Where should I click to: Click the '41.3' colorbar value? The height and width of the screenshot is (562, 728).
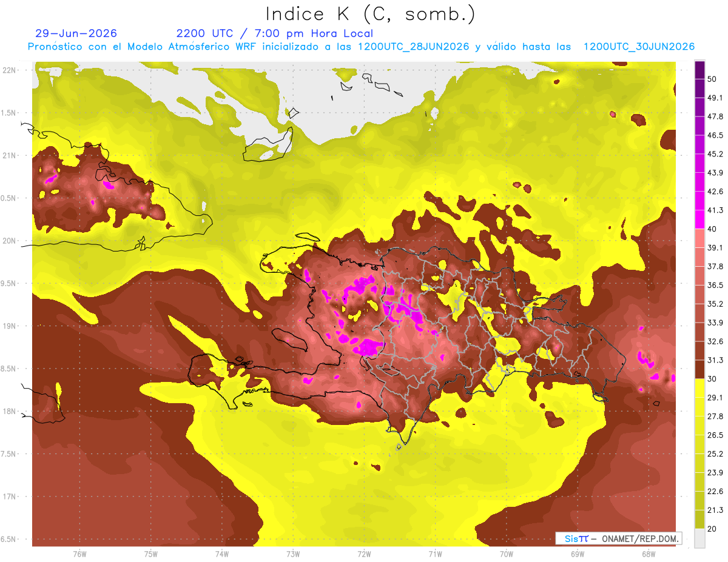(x=715, y=210)
